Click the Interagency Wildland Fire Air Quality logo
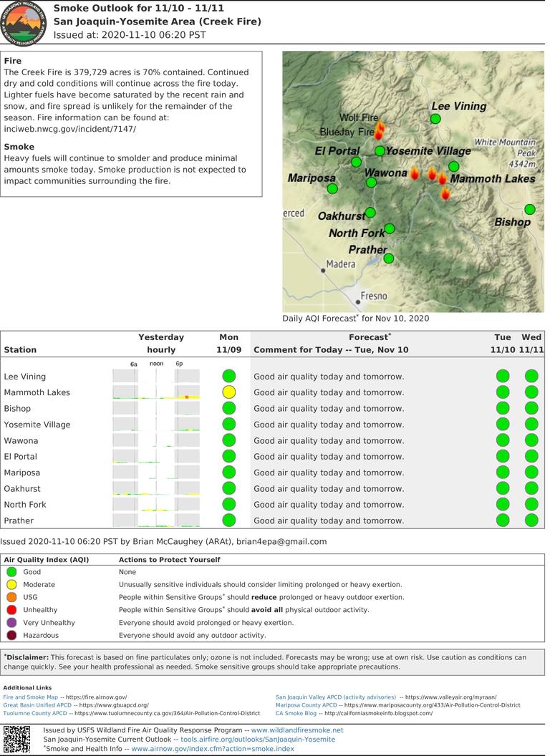 pos(24,23)
